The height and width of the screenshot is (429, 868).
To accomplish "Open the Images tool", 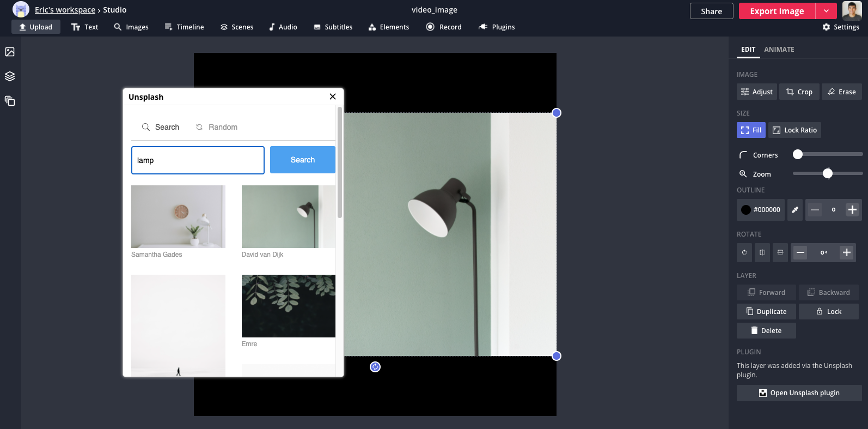I will (131, 27).
